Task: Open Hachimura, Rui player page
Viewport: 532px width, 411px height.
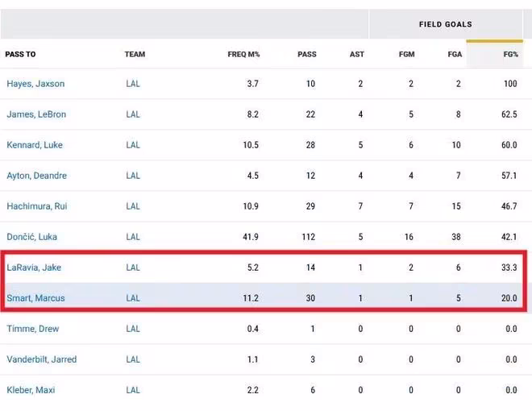Action: [37, 206]
